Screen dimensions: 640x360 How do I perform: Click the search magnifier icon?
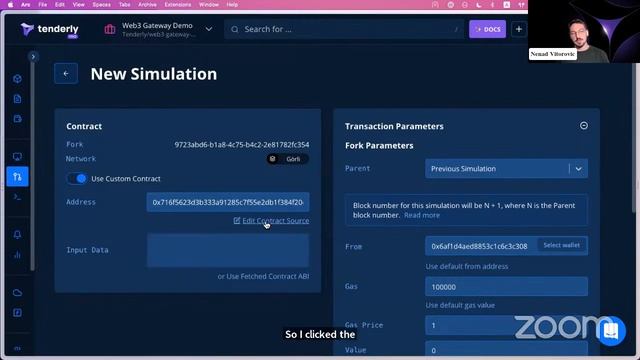[235, 29]
